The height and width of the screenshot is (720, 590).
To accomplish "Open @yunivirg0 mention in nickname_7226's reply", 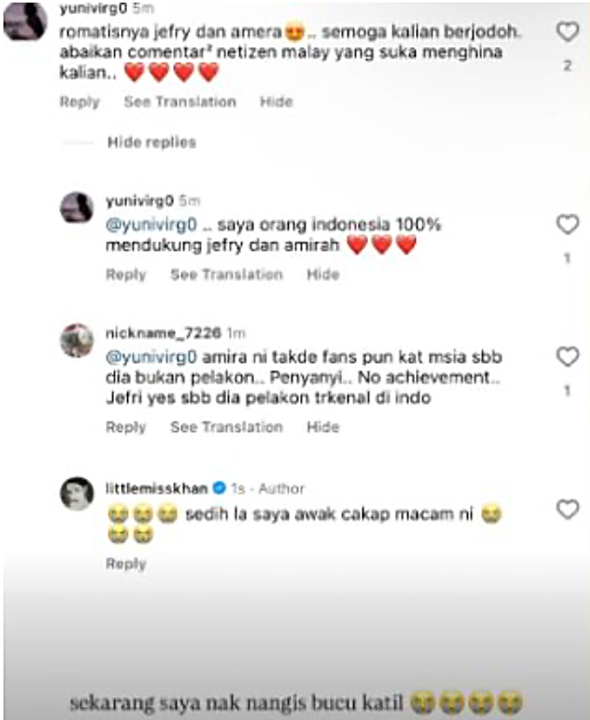I will [151, 357].
